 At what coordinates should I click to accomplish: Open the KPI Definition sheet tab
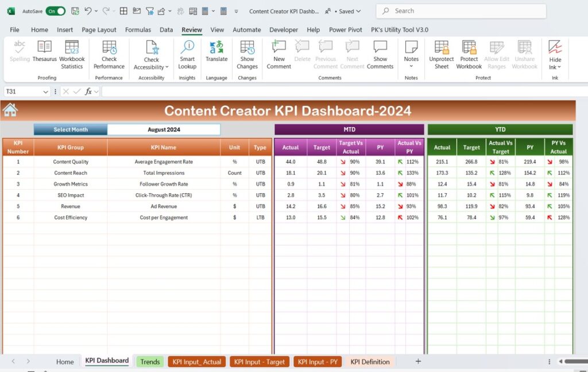pyautogui.click(x=370, y=362)
